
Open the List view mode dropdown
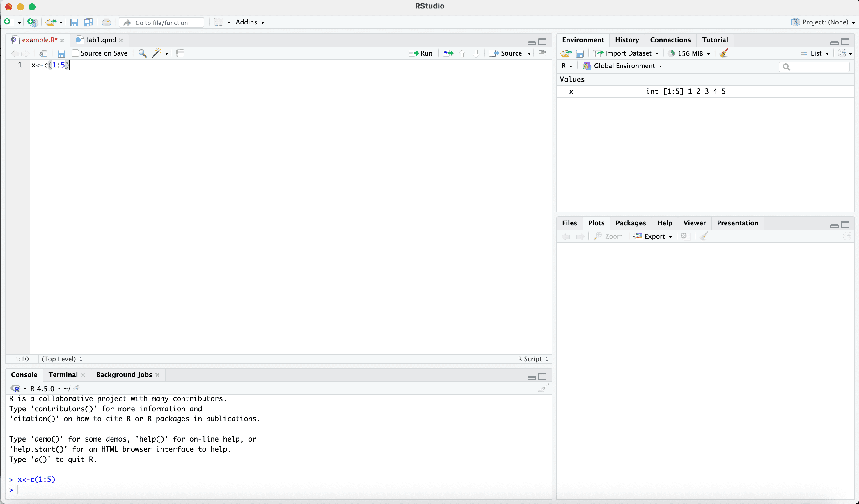[x=816, y=53]
